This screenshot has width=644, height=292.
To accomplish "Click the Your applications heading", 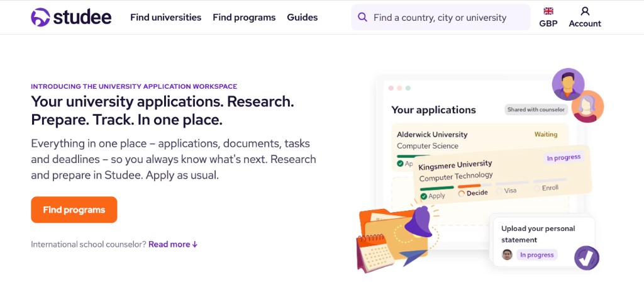I will pyautogui.click(x=433, y=109).
